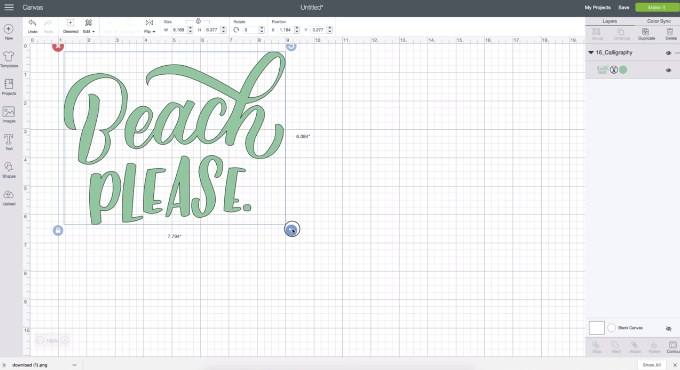Click the Deselect tool
The image size is (680, 370).
click(x=70, y=26)
